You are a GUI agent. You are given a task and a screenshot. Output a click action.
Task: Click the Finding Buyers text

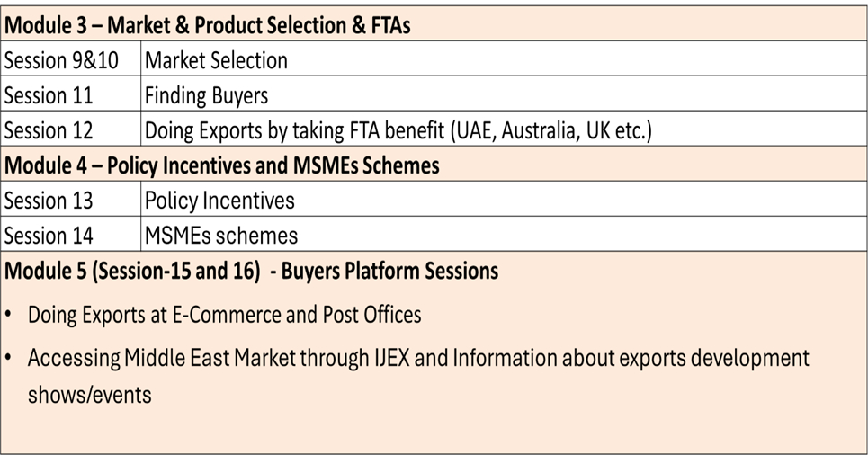point(206,95)
